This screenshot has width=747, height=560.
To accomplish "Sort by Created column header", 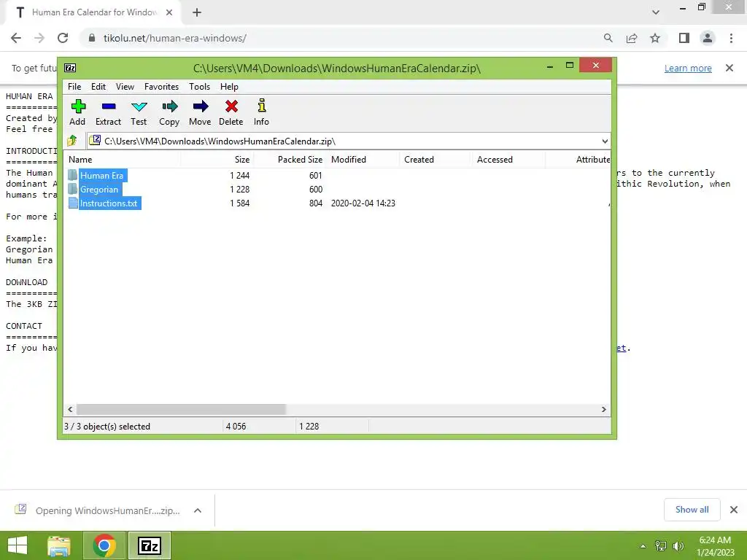I will tap(436, 160).
